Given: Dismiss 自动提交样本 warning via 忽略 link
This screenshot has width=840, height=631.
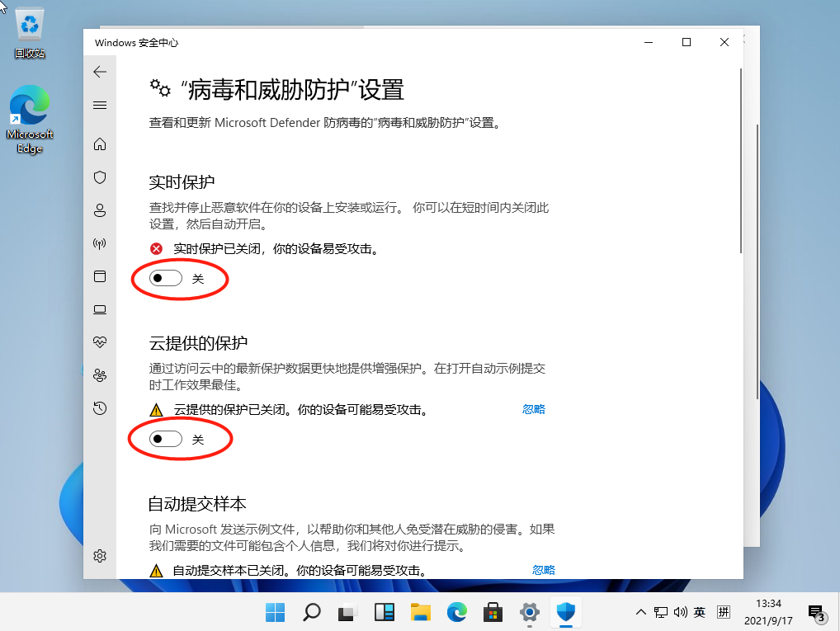Looking at the screenshot, I should click(544, 570).
